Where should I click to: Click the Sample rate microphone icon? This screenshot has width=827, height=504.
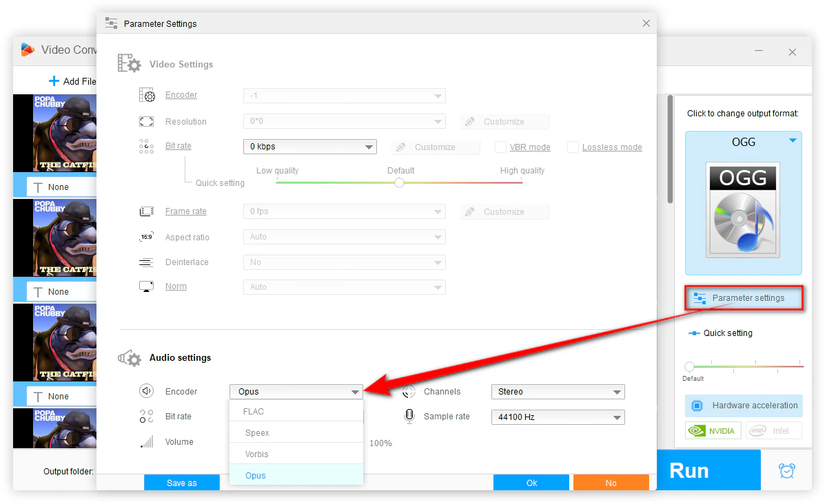point(409,416)
